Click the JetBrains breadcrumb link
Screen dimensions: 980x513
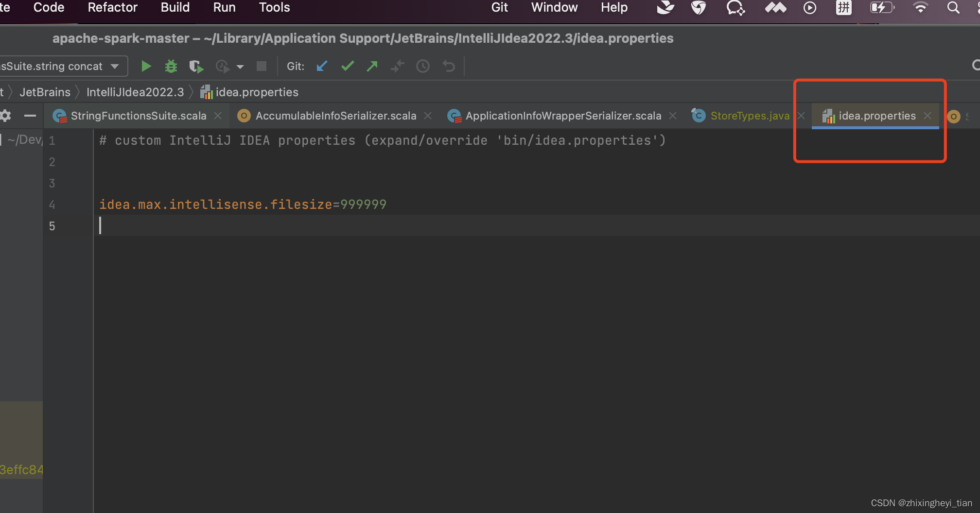coord(44,92)
